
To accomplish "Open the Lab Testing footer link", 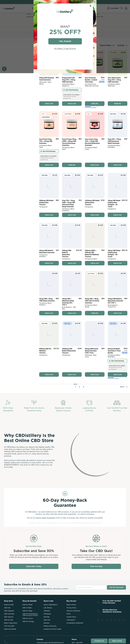I will (x=48, y=608).
